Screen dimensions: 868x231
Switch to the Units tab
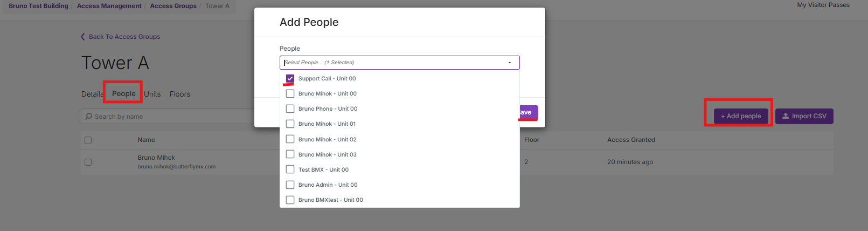click(152, 94)
